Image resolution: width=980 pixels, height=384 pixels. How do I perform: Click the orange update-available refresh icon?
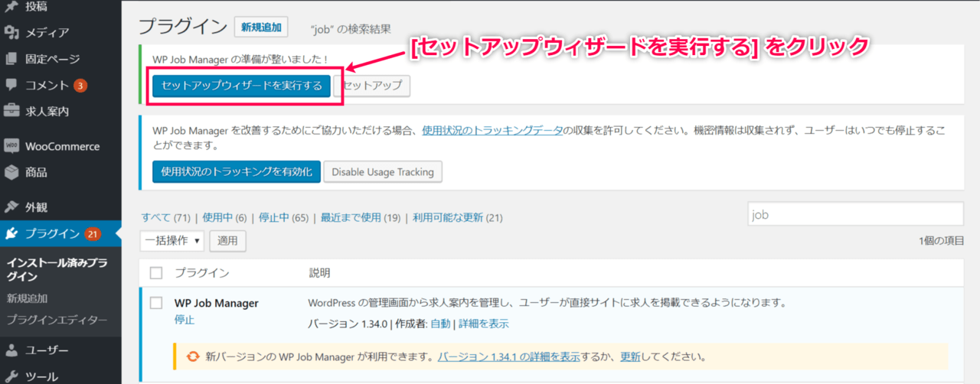(x=193, y=356)
